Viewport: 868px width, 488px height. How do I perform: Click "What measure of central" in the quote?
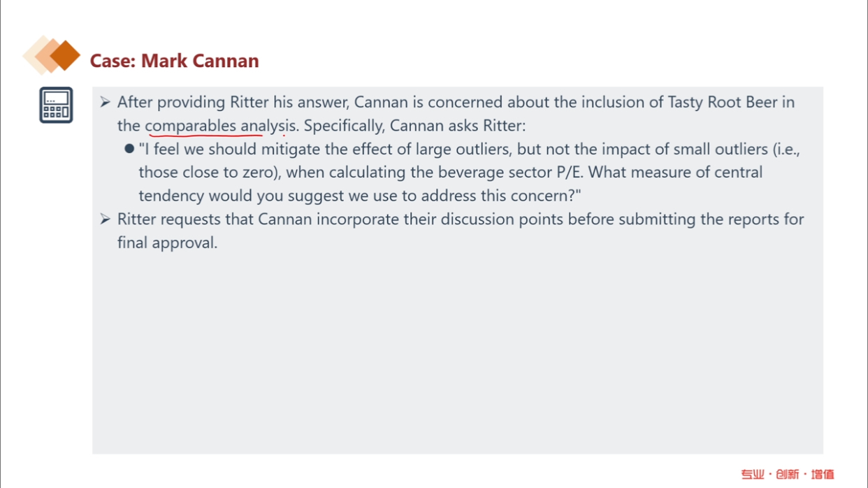pos(676,172)
